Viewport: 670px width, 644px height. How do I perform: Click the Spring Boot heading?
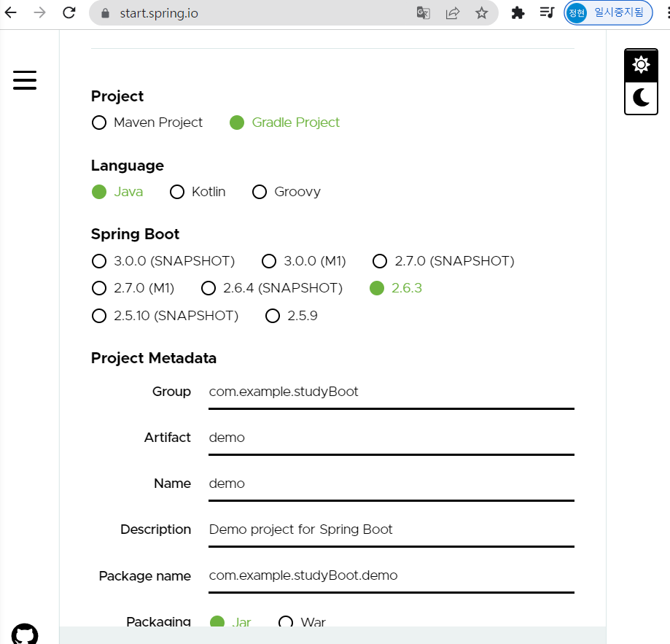(135, 234)
